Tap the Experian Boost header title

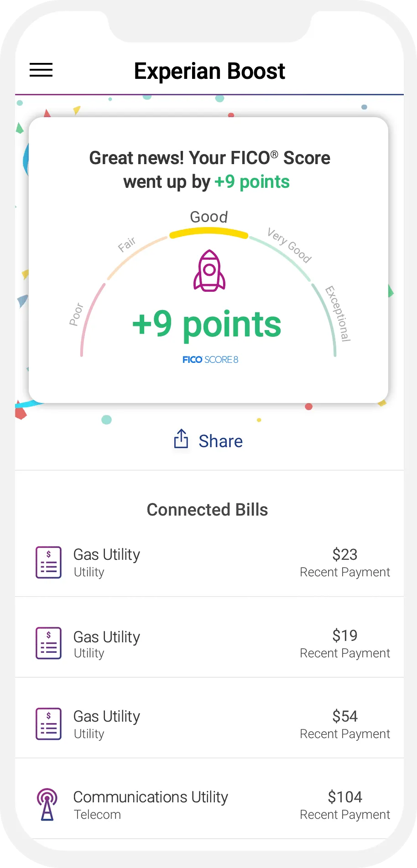click(x=209, y=71)
